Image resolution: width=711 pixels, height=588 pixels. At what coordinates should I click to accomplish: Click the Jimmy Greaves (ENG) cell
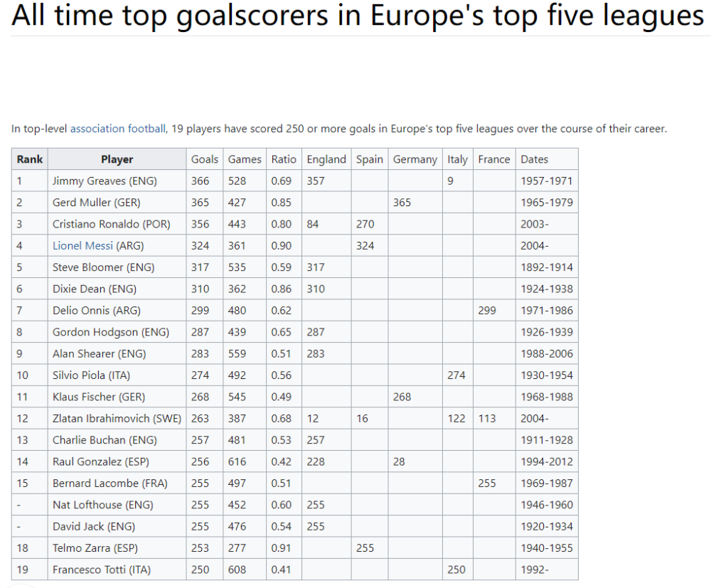(117, 181)
